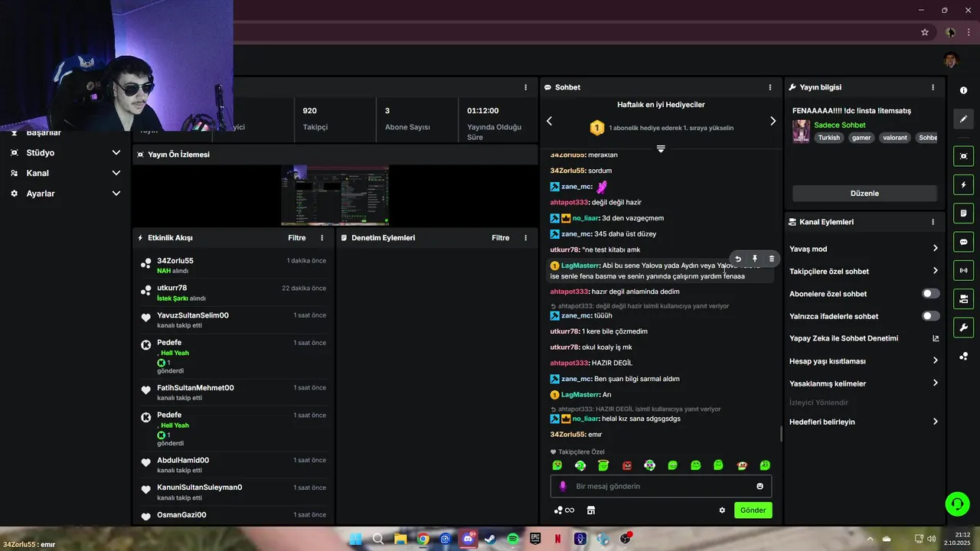The width and height of the screenshot is (980, 551).
Task: Collapse the weekly gifters leaderboard handle
Action: 661,148
